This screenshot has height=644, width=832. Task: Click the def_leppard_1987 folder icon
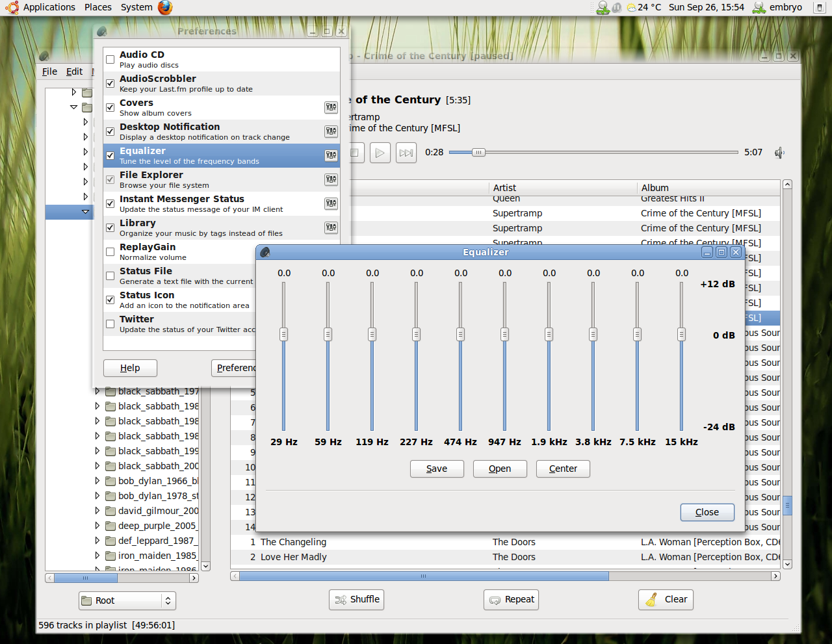click(110, 541)
